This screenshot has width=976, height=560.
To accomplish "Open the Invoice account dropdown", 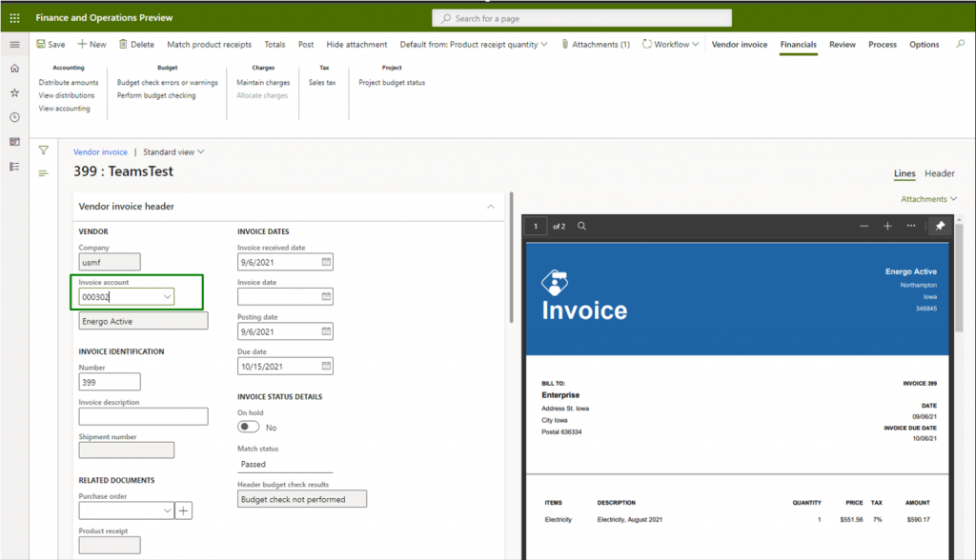I will [167, 297].
